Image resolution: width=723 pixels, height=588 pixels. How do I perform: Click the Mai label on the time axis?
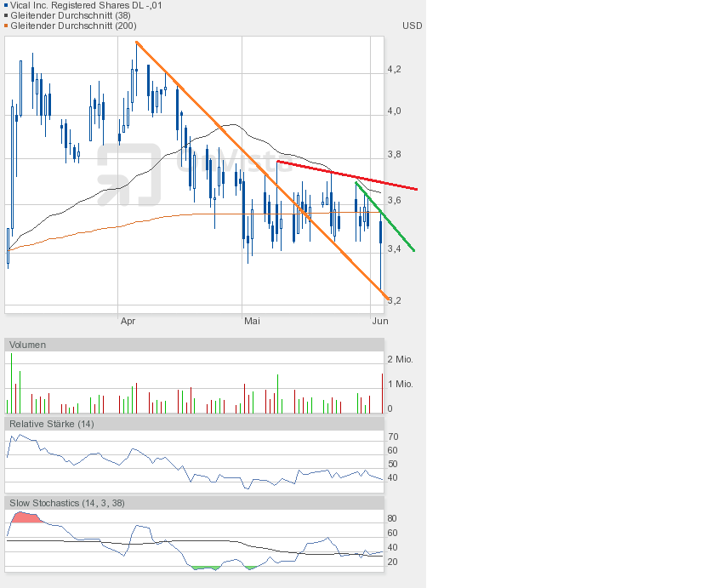[252, 321]
